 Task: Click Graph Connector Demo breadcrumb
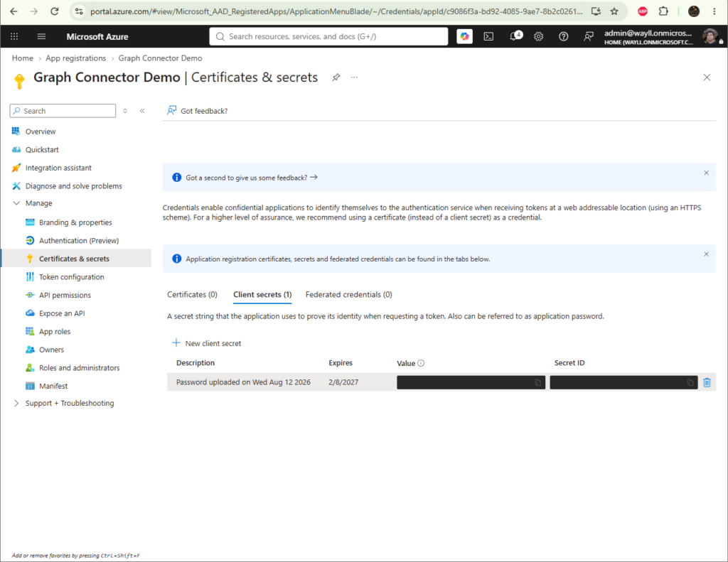click(x=160, y=58)
